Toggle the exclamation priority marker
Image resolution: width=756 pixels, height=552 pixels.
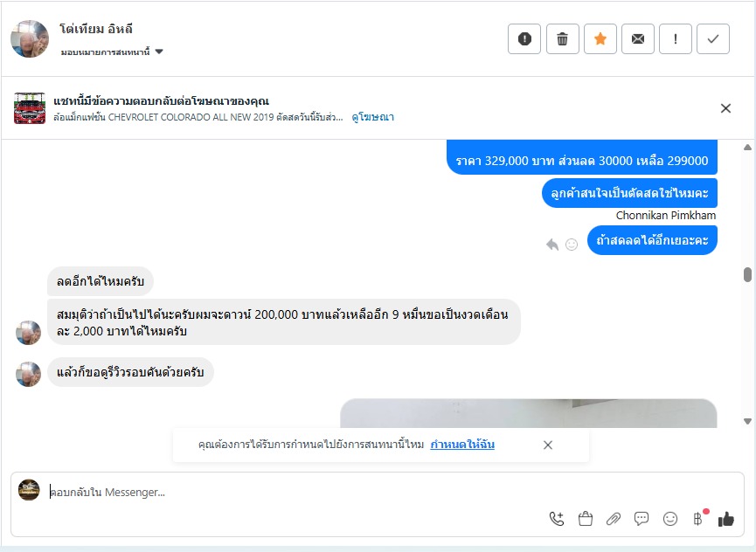(676, 38)
